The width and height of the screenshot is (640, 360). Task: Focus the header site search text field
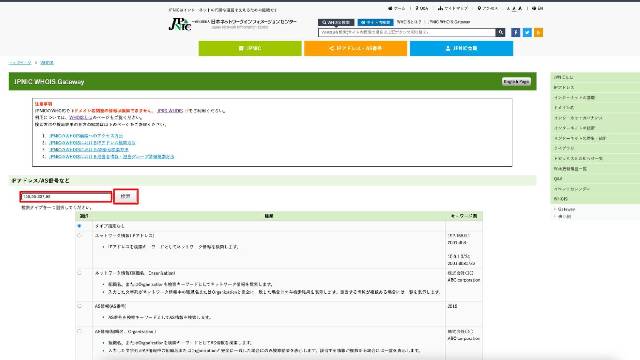coord(407,32)
